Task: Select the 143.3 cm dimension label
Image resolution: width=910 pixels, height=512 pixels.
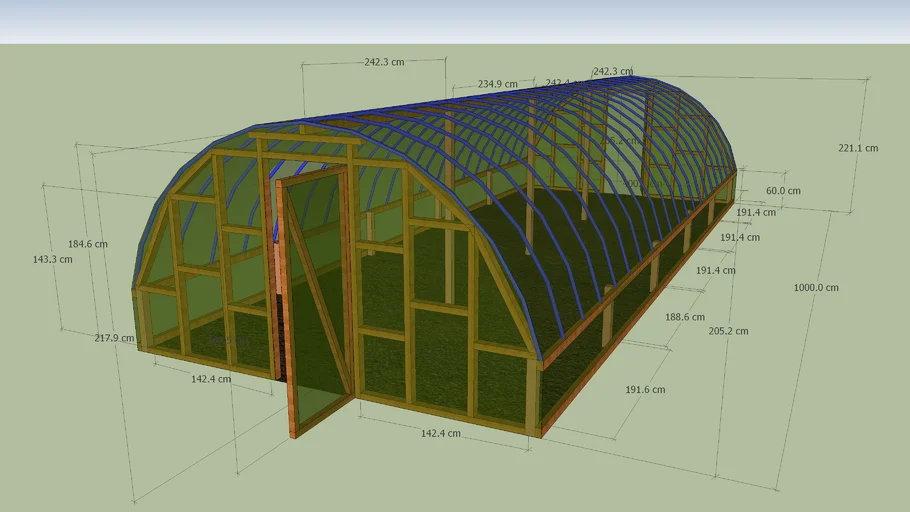Action: (52, 259)
